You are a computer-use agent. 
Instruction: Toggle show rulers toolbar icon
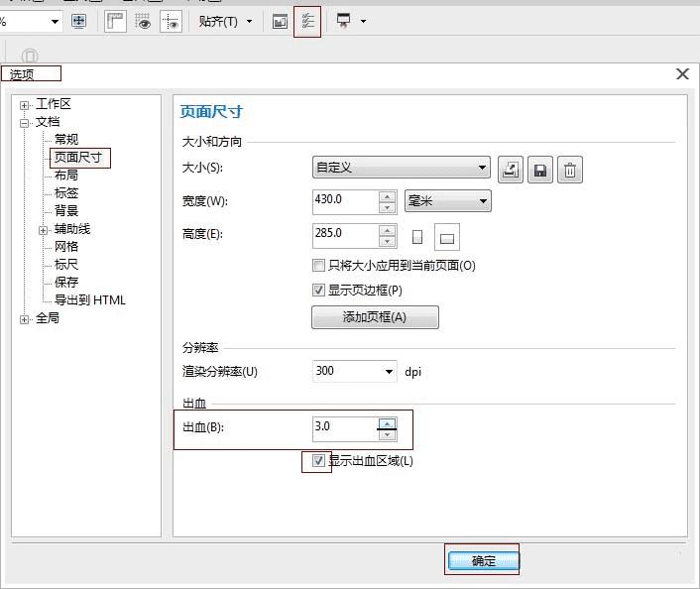click(x=115, y=22)
